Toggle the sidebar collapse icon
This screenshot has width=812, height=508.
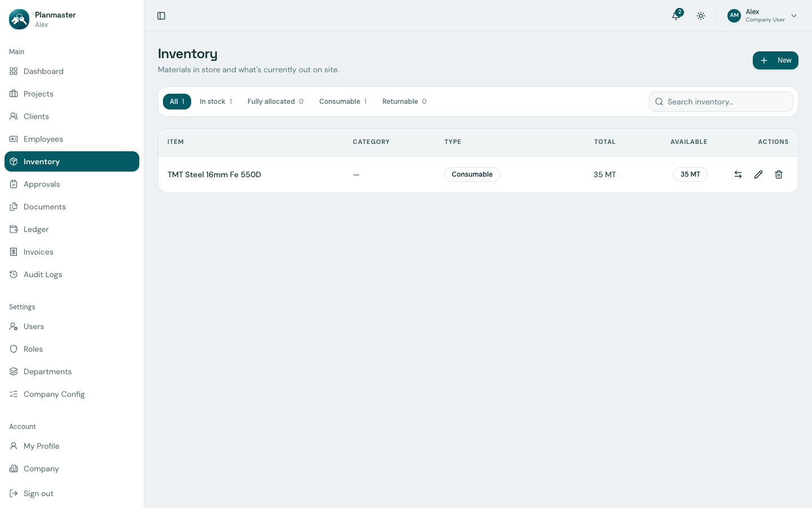(x=161, y=16)
